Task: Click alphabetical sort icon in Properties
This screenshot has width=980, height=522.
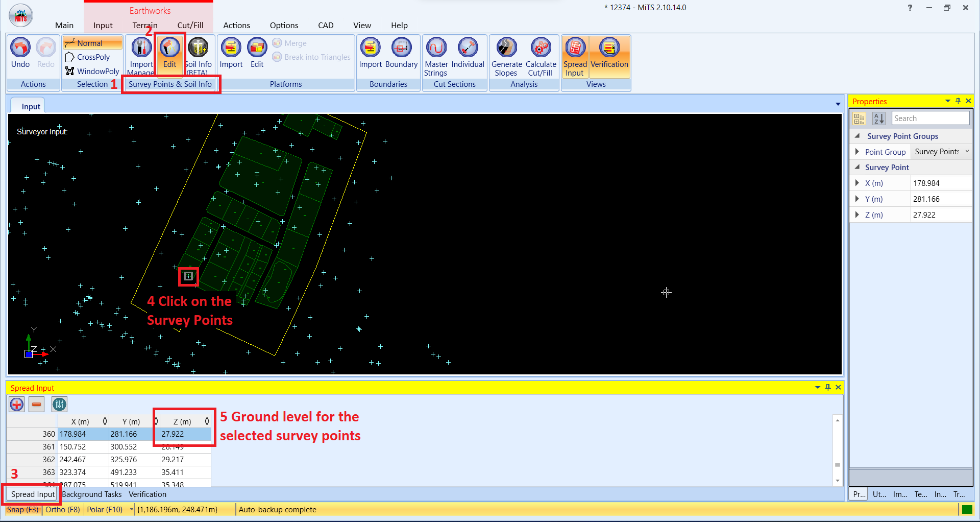Action: [879, 118]
